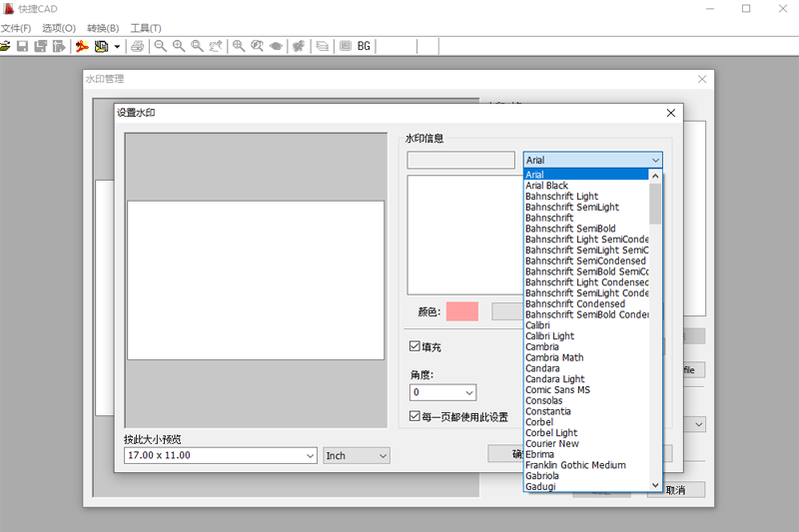The width and height of the screenshot is (799, 532).
Task: Open the 工具(T) menu
Action: click(146, 28)
